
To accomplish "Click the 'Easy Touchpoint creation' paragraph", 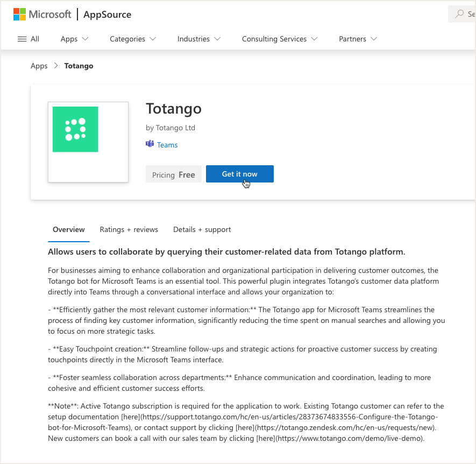I will coord(242,354).
